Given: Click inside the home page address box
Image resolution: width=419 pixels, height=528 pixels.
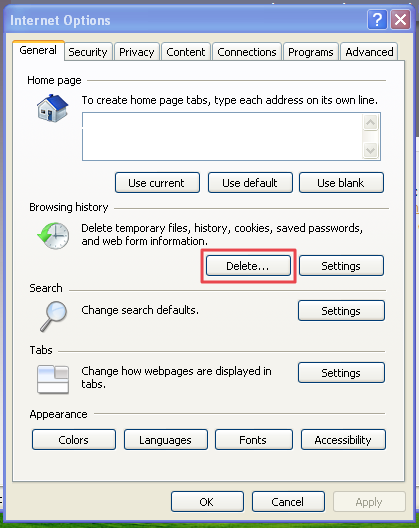Looking at the screenshot, I should coord(222,136).
